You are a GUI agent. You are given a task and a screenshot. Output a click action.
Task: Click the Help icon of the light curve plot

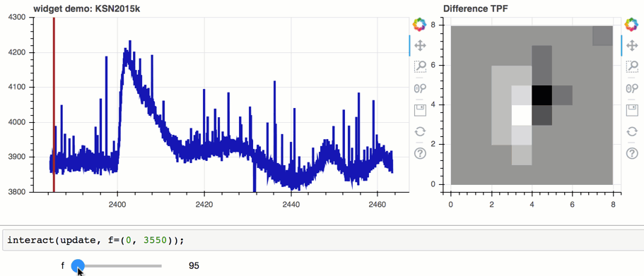[420, 154]
